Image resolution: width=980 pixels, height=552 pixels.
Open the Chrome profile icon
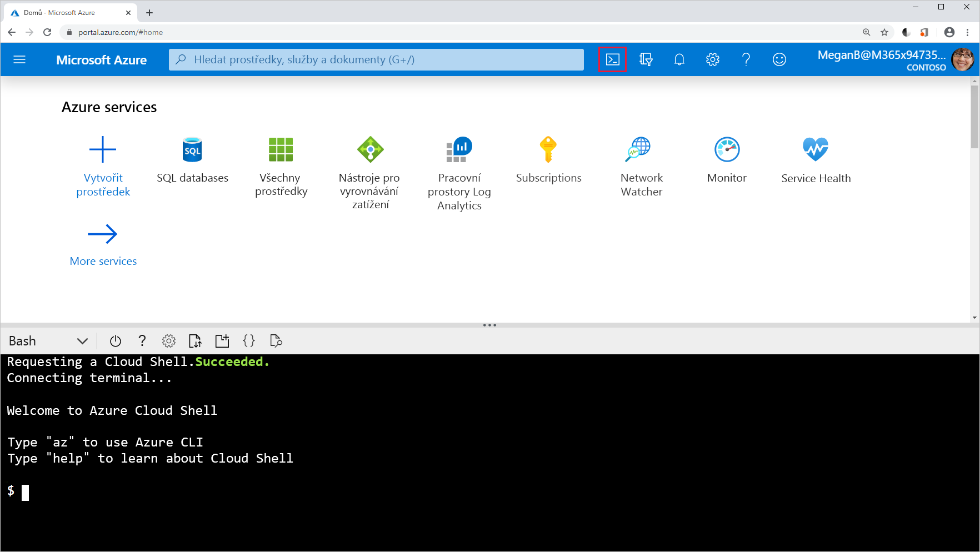949,32
